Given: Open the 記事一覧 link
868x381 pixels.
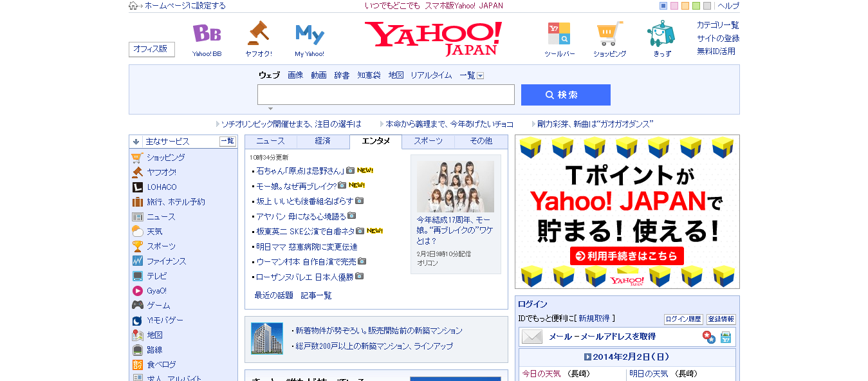Looking at the screenshot, I should pos(317,295).
